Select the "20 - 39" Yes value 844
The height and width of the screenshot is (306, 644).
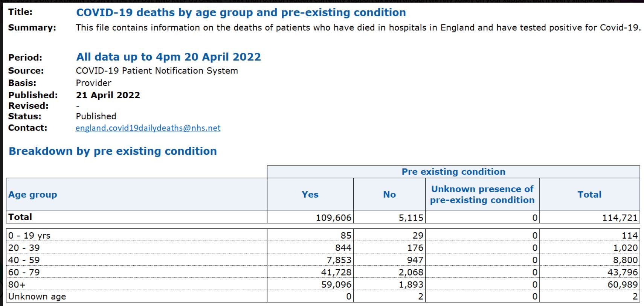[x=343, y=248]
